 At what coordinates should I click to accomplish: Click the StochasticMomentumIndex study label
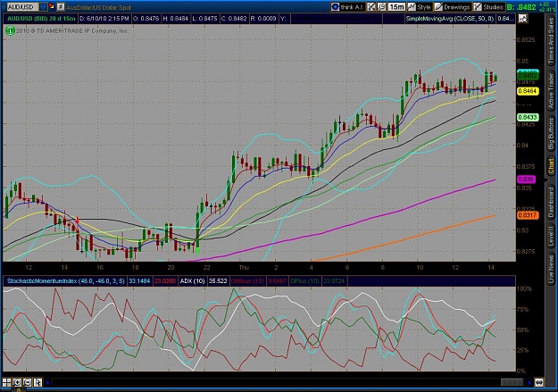coord(66,281)
